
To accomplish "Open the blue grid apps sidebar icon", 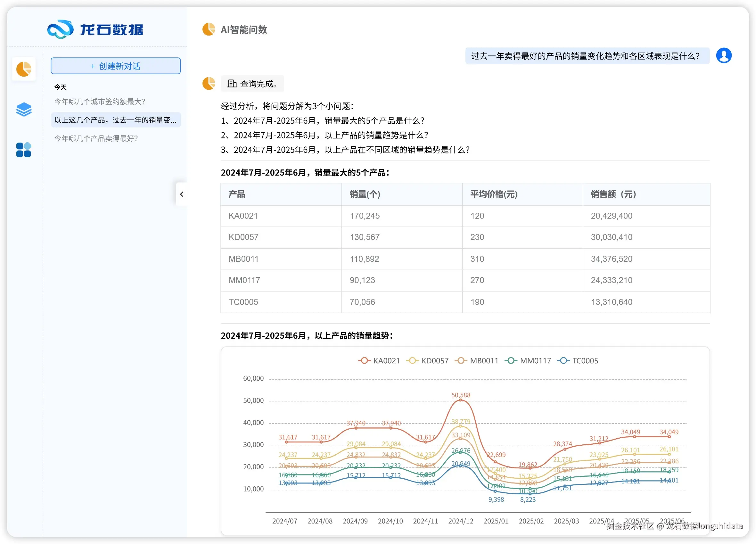I will (24, 150).
